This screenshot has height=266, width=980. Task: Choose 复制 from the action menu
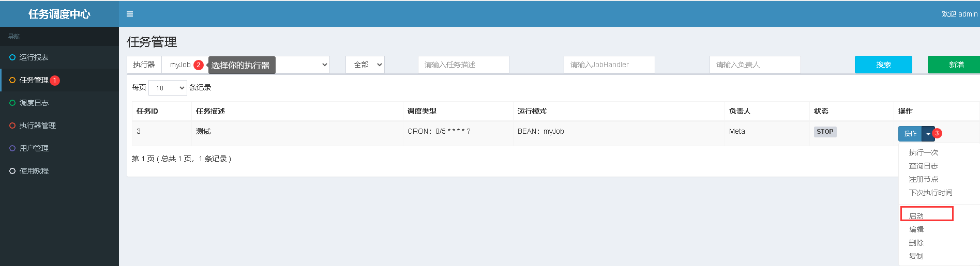[916, 256]
